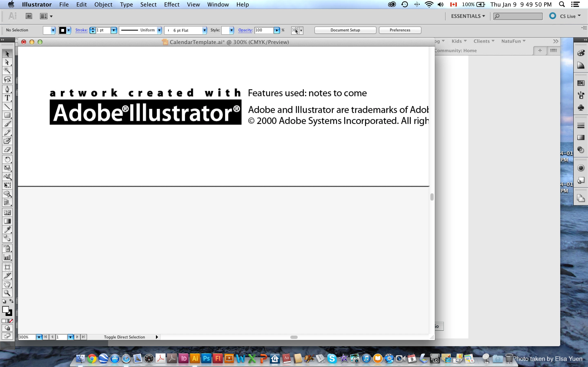Toggle the drawing mode button
Viewport: 588px width, 367px height.
[7, 328]
